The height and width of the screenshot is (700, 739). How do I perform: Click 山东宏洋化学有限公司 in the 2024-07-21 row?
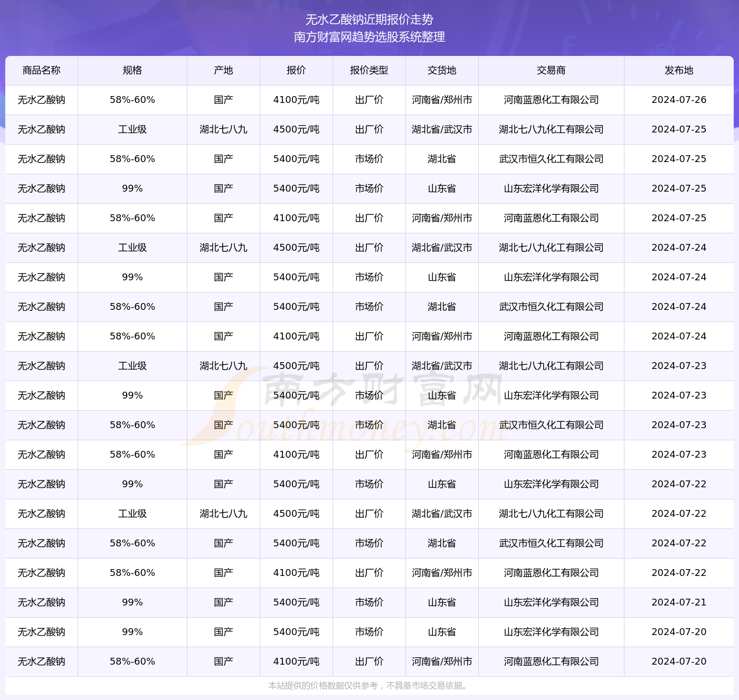point(551,602)
